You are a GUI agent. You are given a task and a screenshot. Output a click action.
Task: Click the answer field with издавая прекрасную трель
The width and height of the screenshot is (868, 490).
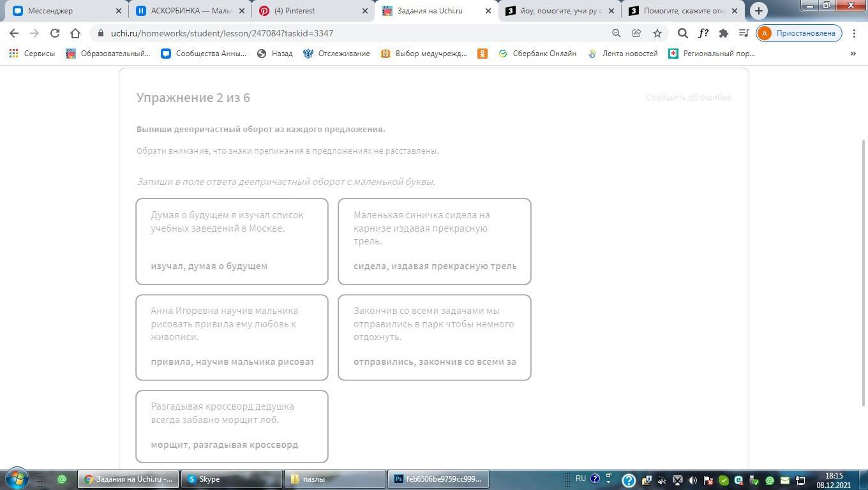[435, 266]
